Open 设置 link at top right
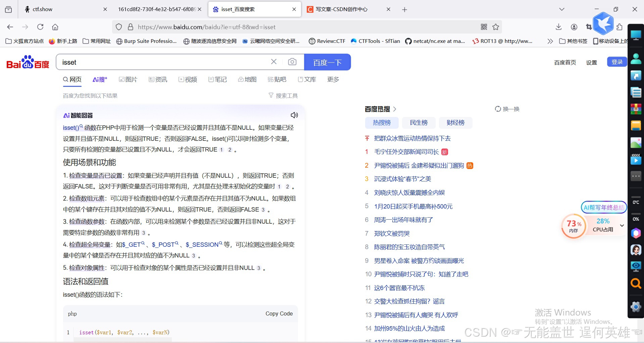The width and height of the screenshot is (644, 343). 591,62
